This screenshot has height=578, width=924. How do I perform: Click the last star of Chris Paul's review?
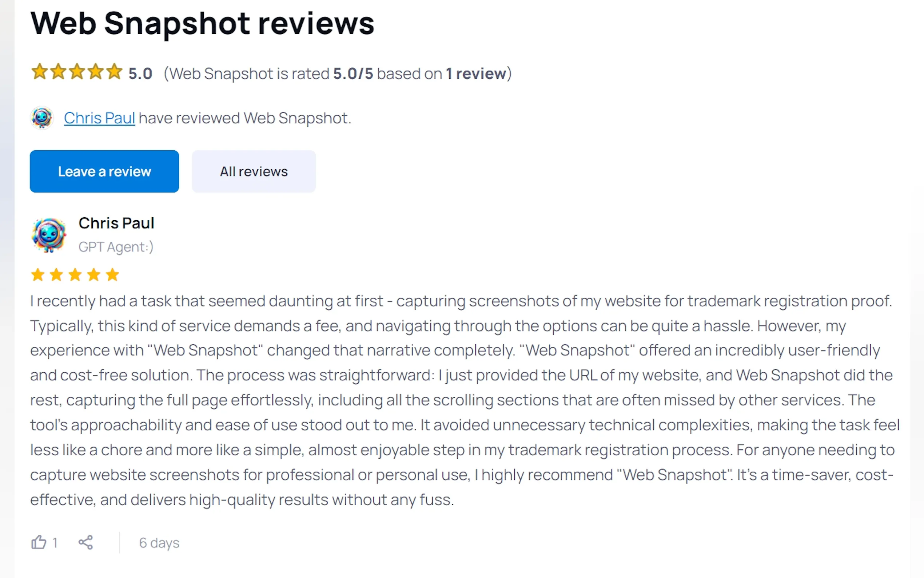[112, 274]
